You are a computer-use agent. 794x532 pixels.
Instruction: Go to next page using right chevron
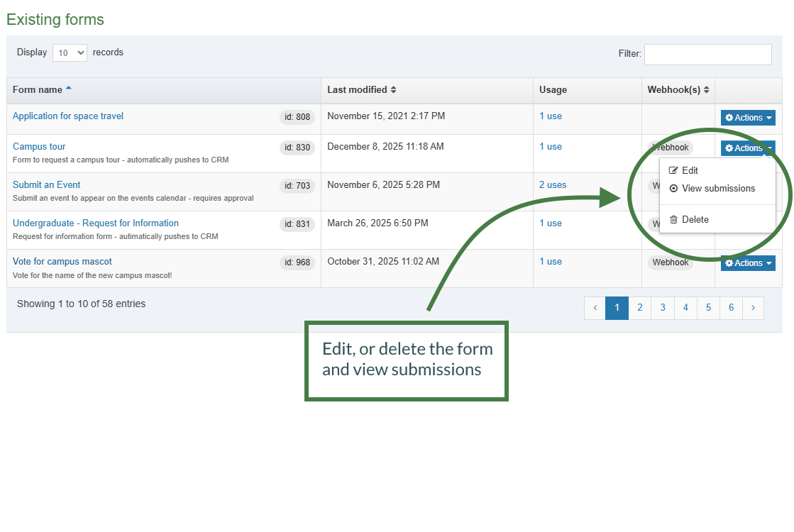753,308
